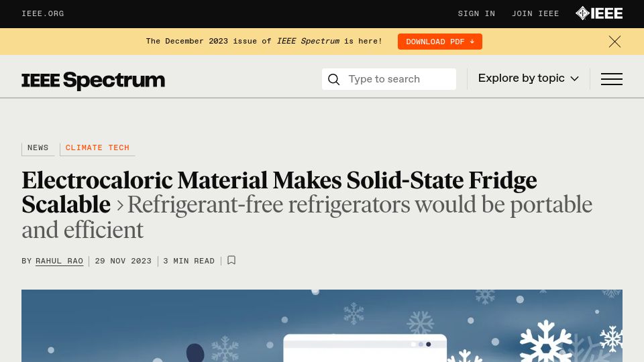Screen dimensions: 644x362
Task: Click the search magnifier icon
Action: (334, 79)
